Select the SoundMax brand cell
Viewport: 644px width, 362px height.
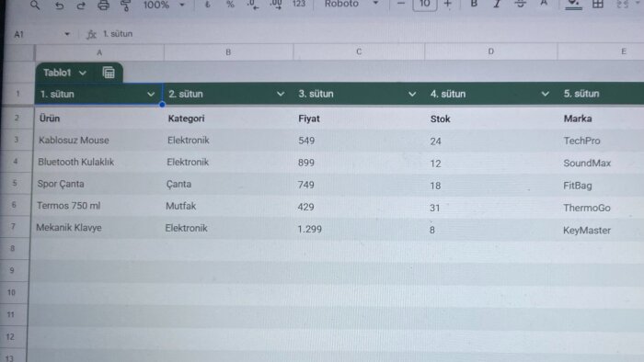point(601,164)
